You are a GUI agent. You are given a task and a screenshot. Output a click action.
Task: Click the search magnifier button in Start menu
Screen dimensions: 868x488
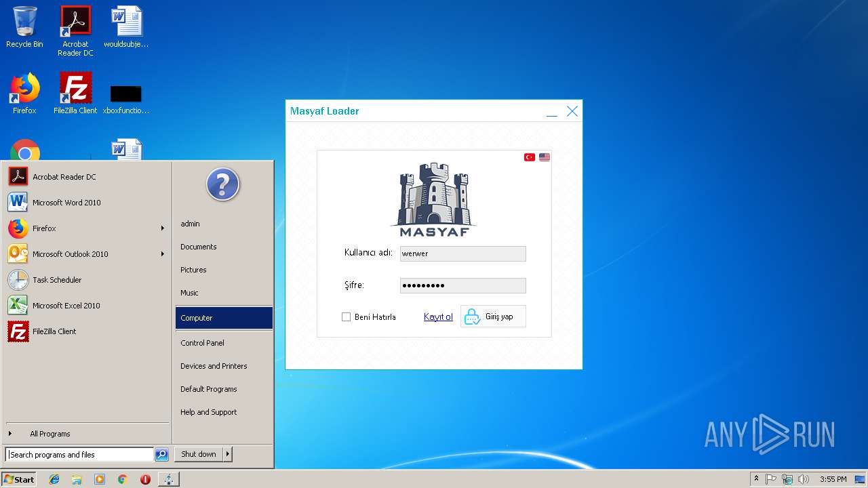coord(161,455)
